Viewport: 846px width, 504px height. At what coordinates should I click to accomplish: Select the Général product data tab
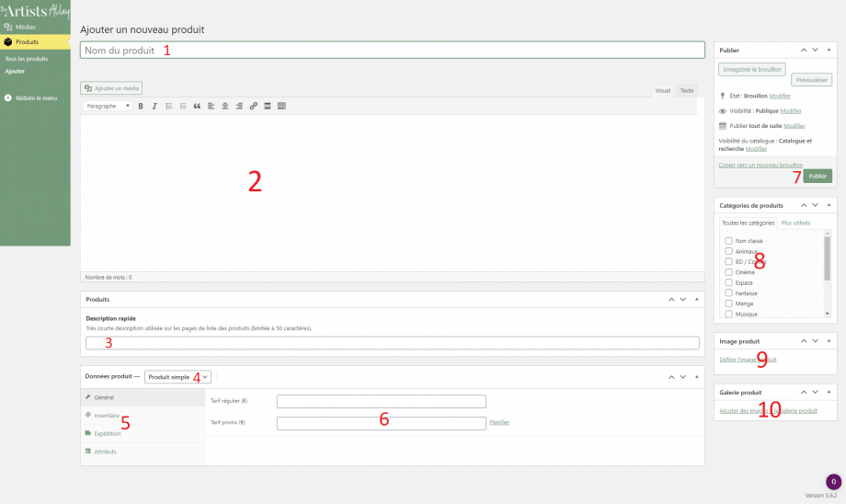click(x=143, y=397)
